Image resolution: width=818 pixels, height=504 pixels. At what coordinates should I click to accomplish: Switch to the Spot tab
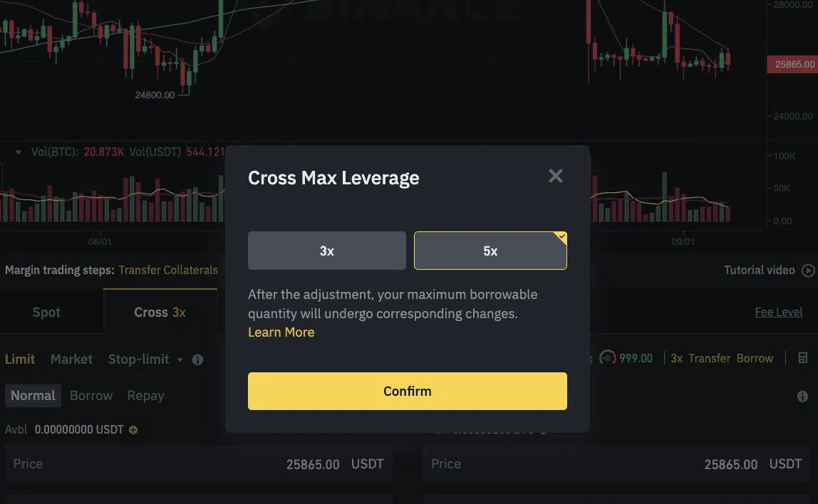coord(46,313)
